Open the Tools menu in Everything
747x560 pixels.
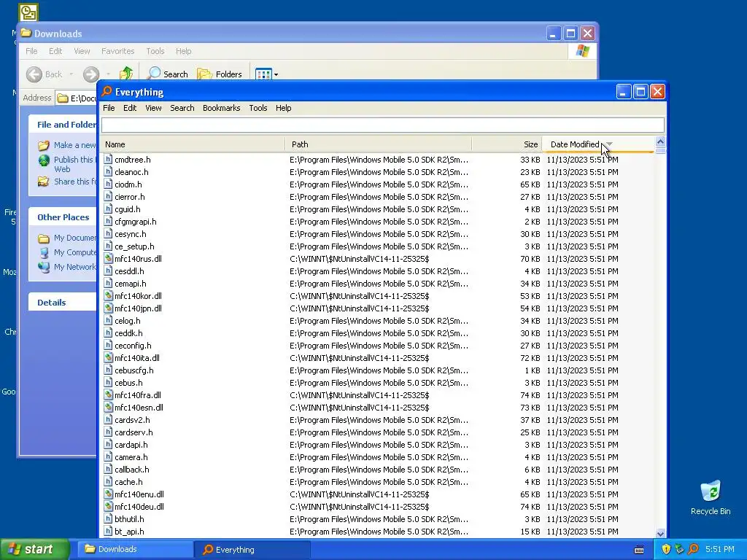(x=258, y=108)
